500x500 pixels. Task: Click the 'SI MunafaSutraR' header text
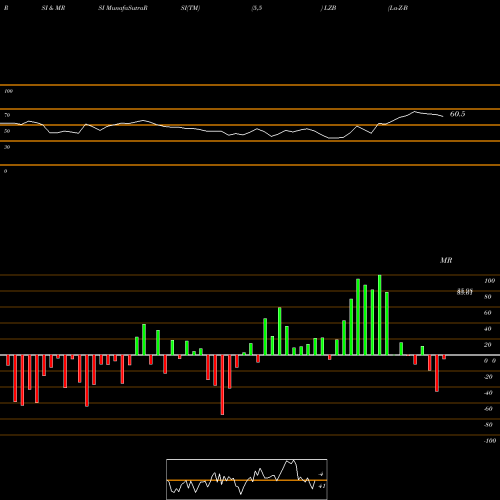coord(123,8)
